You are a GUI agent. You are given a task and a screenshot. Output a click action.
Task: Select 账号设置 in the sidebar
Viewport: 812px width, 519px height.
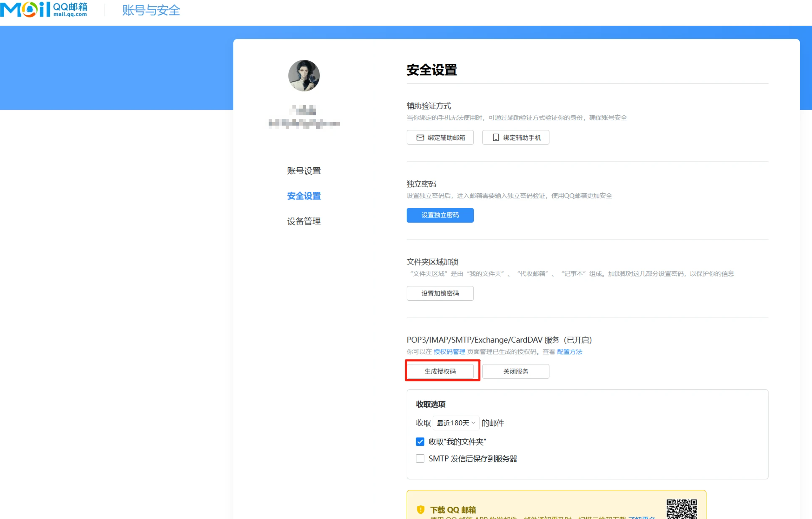[x=303, y=170]
